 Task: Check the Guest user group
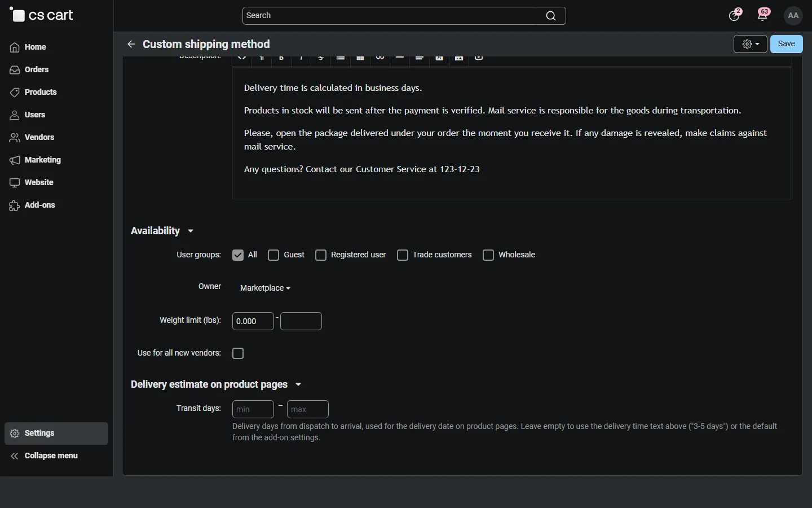pyautogui.click(x=274, y=255)
